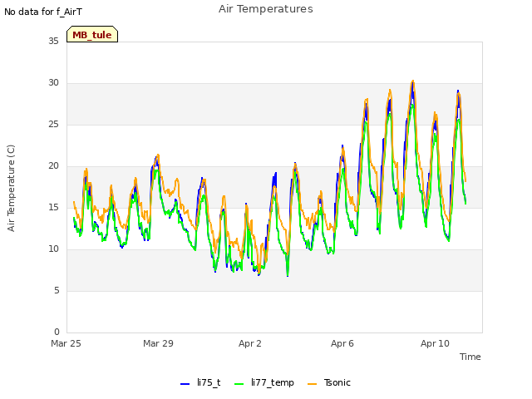Click the Apr 6 x-axis tick label
The width and height of the screenshot is (532, 399).
[x=342, y=343]
